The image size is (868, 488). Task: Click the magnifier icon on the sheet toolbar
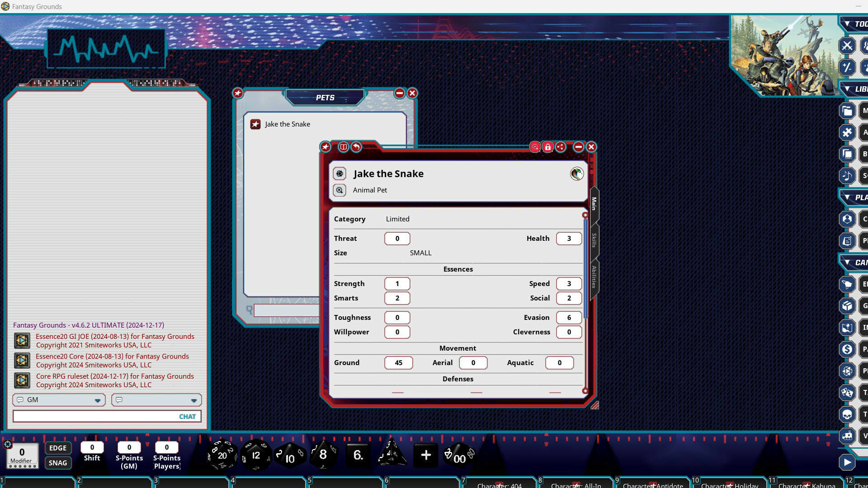[x=535, y=147]
